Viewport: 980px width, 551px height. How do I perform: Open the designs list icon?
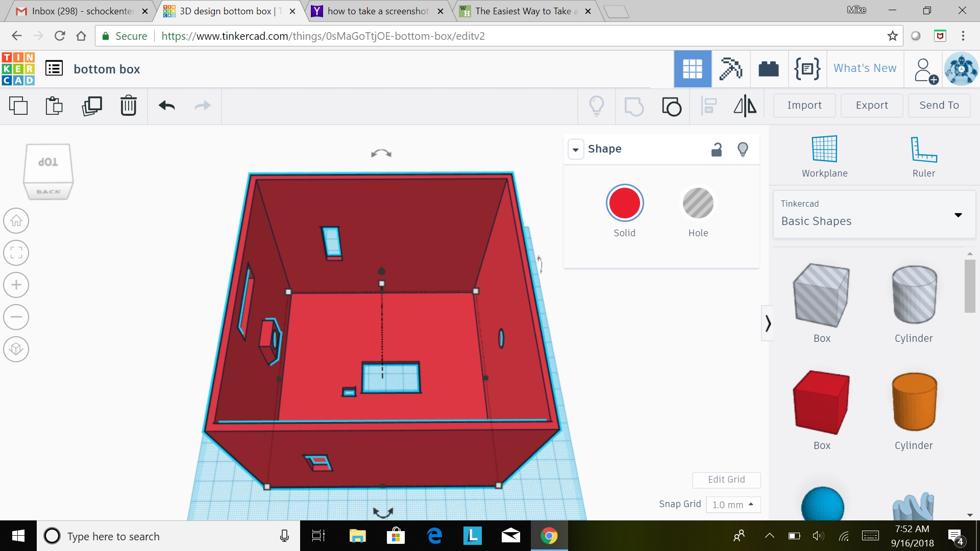point(54,68)
